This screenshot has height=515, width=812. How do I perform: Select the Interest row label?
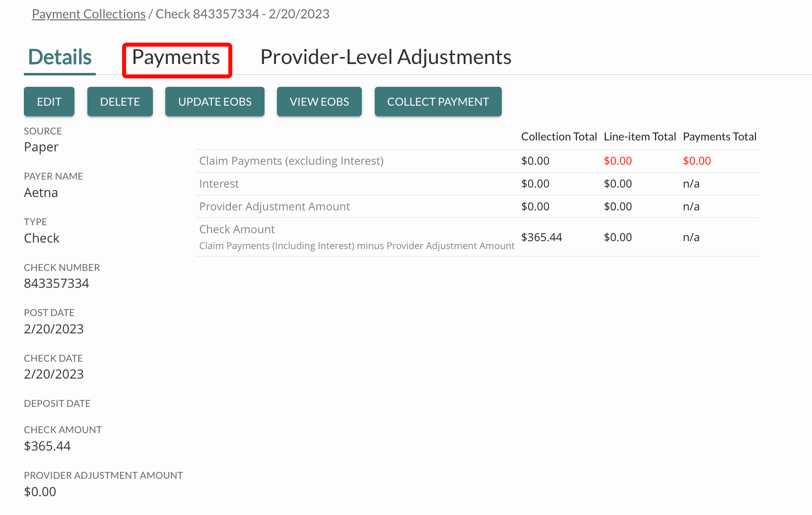point(219,184)
